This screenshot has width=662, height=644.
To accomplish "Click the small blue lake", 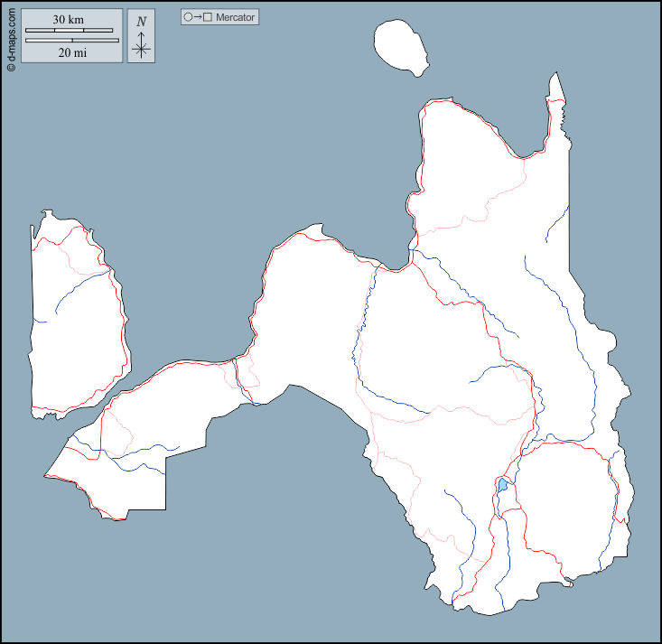I will (502, 485).
